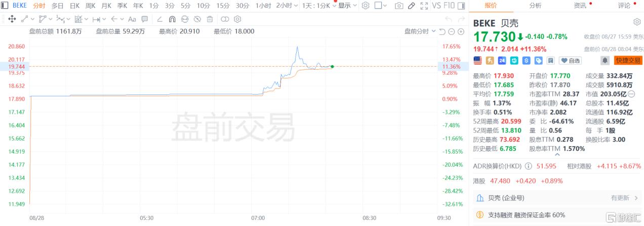
Task: Click the green price marker on chart
Action: 332,66
